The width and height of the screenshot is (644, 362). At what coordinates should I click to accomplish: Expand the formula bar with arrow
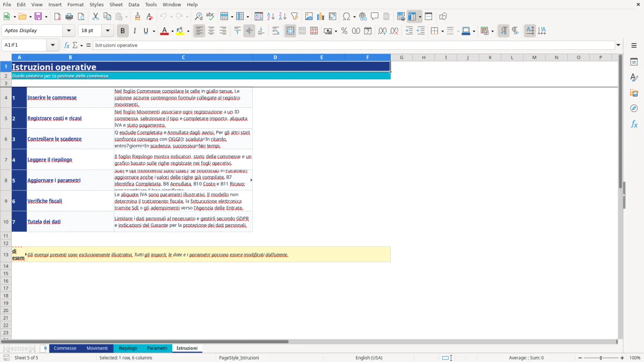click(618, 45)
